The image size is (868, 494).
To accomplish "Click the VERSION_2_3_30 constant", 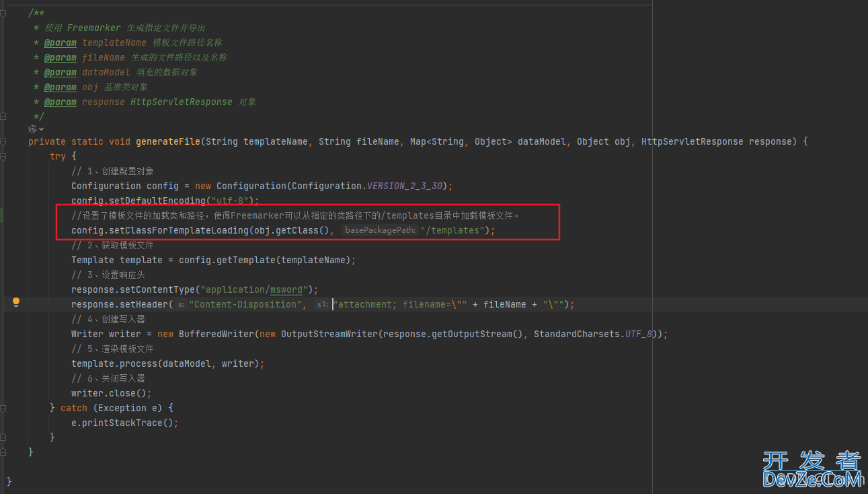I will click(x=405, y=186).
